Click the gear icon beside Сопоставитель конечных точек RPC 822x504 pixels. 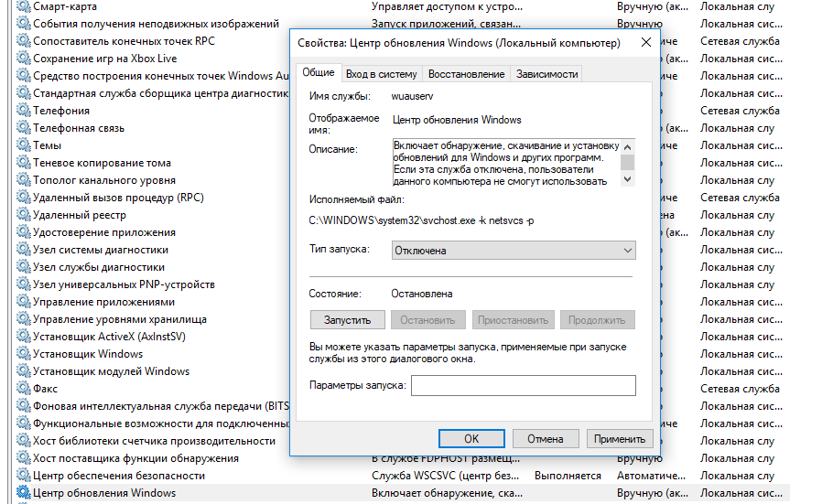point(24,41)
